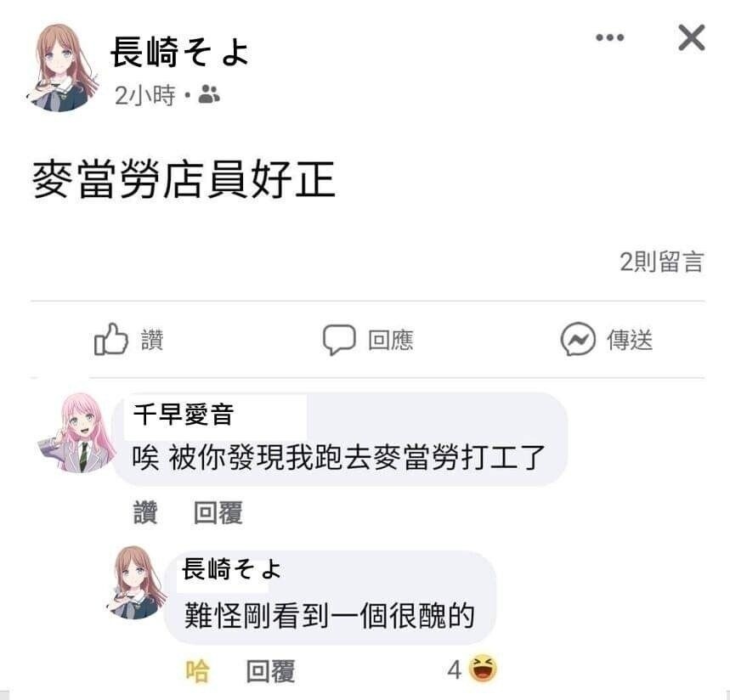The width and height of the screenshot is (730, 700).
Task: Click the 2小時 post timestamp
Action: 145,95
